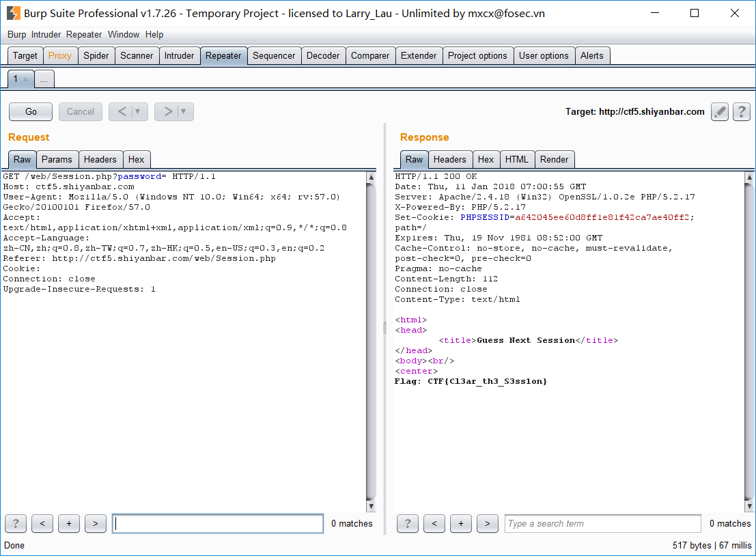Navigate back in request history
The width and height of the screenshot is (756, 556).
[122, 112]
